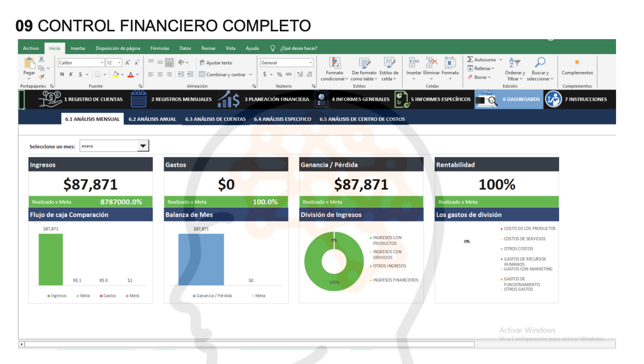Click the Eliminar cells icon
Viewport: 644px width, 364px height.
coord(431,63)
